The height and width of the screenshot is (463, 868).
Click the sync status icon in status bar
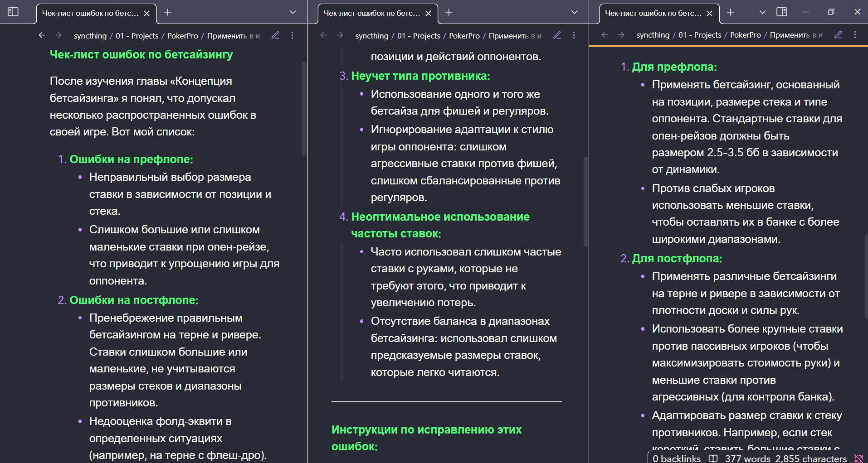(x=858, y=458)
